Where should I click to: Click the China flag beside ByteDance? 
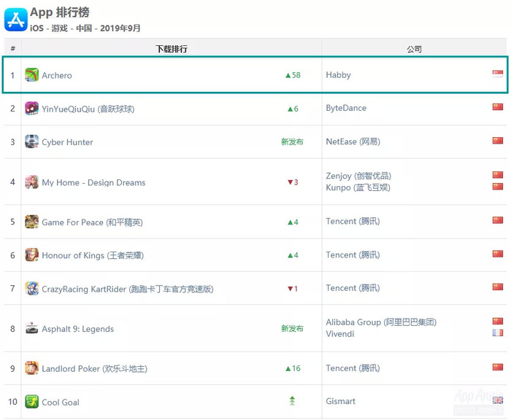[x=498, y=106]
